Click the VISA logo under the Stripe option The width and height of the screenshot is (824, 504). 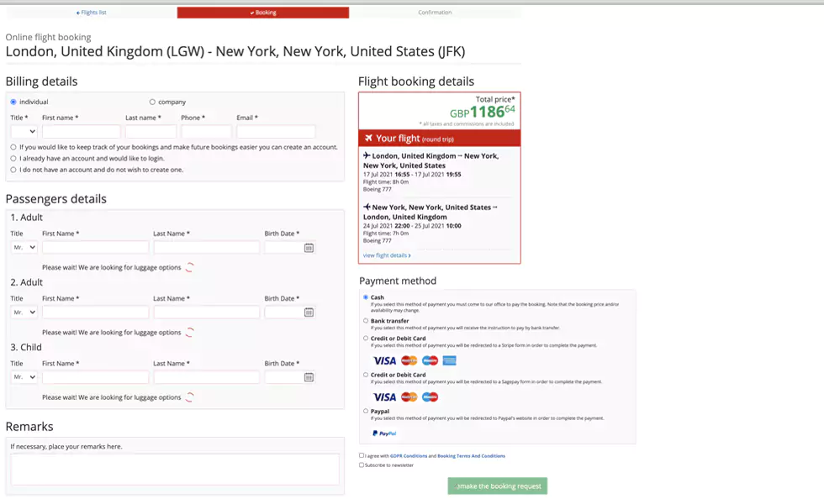point(383,360)
